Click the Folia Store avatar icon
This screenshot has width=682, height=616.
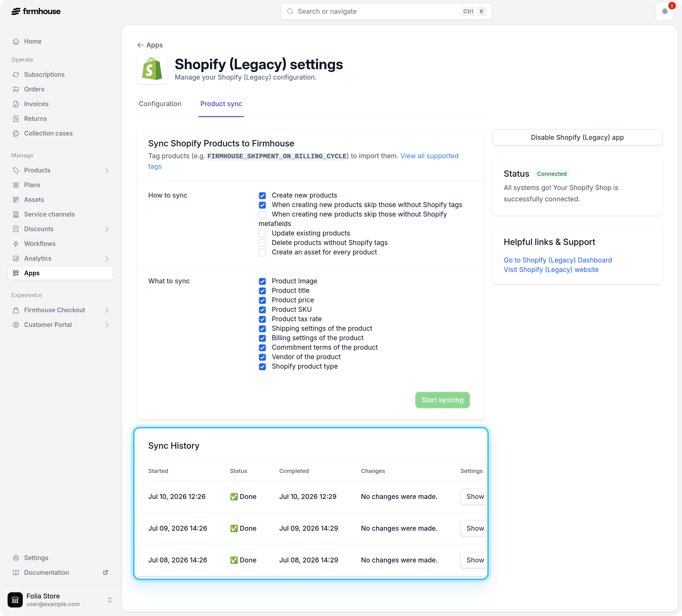pyautogui.click(x=15, y=600)
